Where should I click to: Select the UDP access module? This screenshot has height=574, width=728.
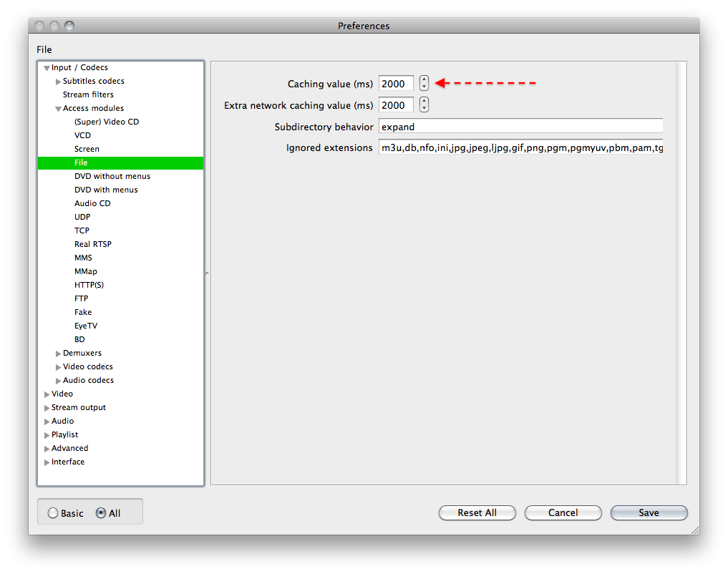[x=82, y=217]
